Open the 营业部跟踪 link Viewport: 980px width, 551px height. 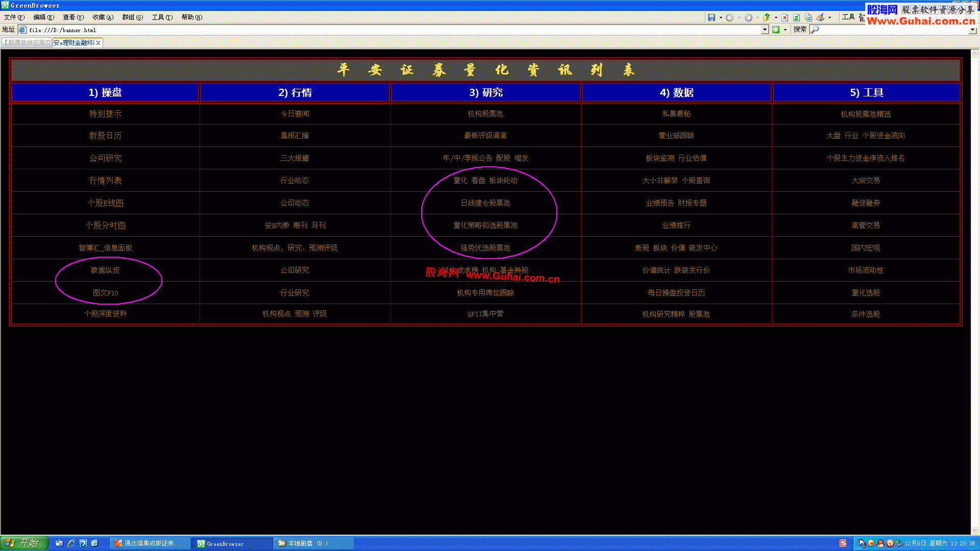pos(676,136)
